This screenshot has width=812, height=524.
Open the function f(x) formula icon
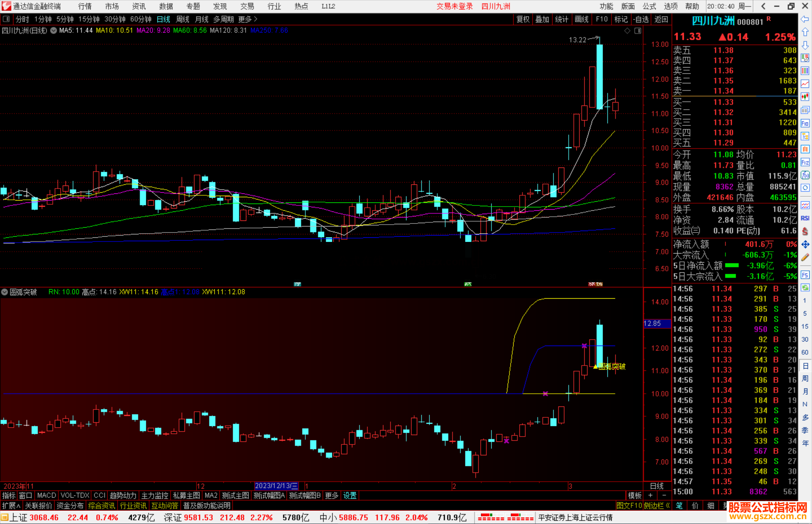click(805, 175)
